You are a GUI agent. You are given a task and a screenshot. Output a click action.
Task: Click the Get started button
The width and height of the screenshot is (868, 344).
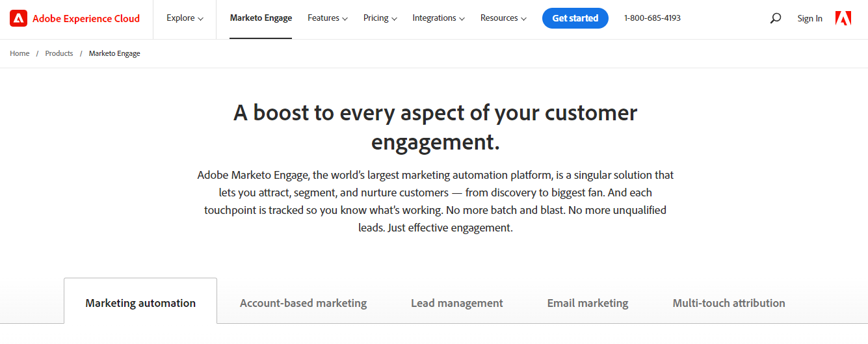tap(575, 18)
